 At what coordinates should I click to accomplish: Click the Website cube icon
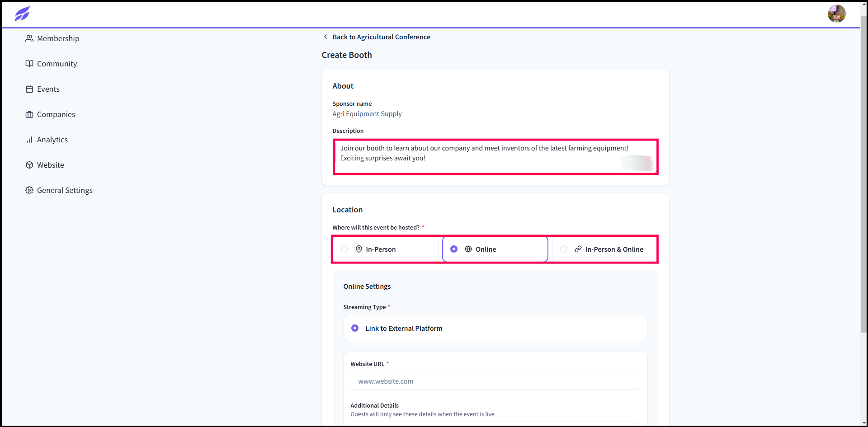coord(29,165)
